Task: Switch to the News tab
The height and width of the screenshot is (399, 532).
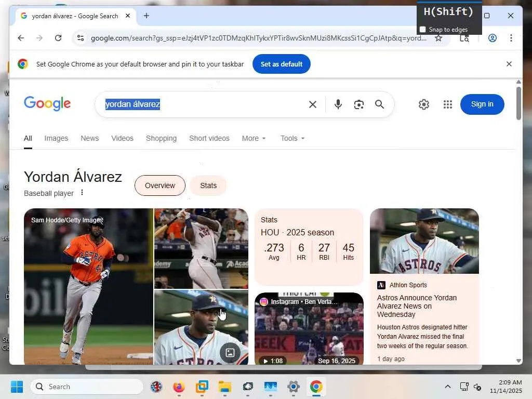Action: (89, 138)
